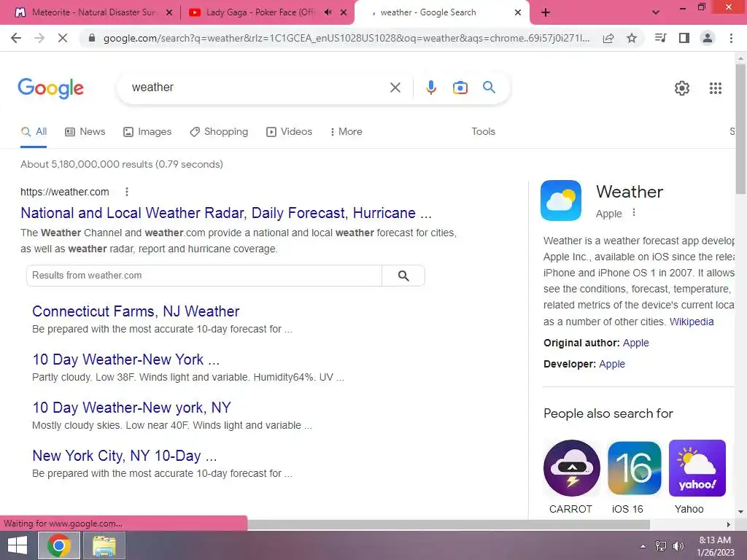Screen dimensions: 747x560
Task: Open options for weather.com result
Action: click(127, 192)
